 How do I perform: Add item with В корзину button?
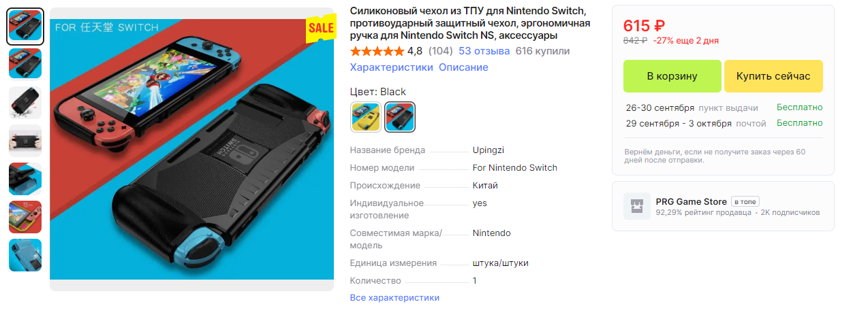click(x=672, y=76)
